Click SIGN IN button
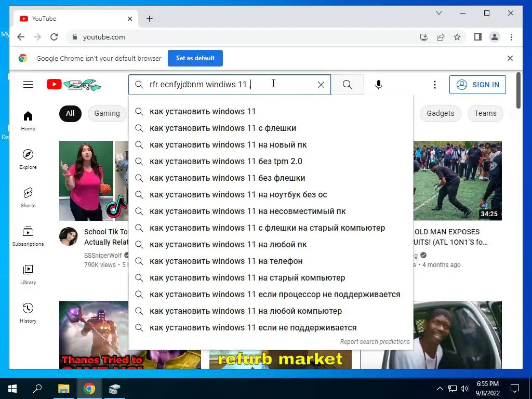 point(477,85)
